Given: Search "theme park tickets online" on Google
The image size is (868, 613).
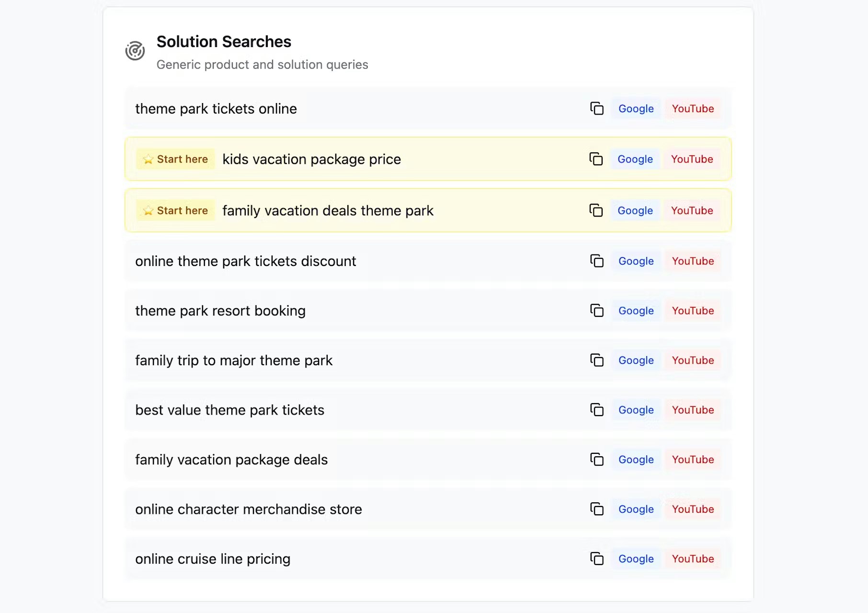Looking at the screenshot, I should click(x=636, y=109).
